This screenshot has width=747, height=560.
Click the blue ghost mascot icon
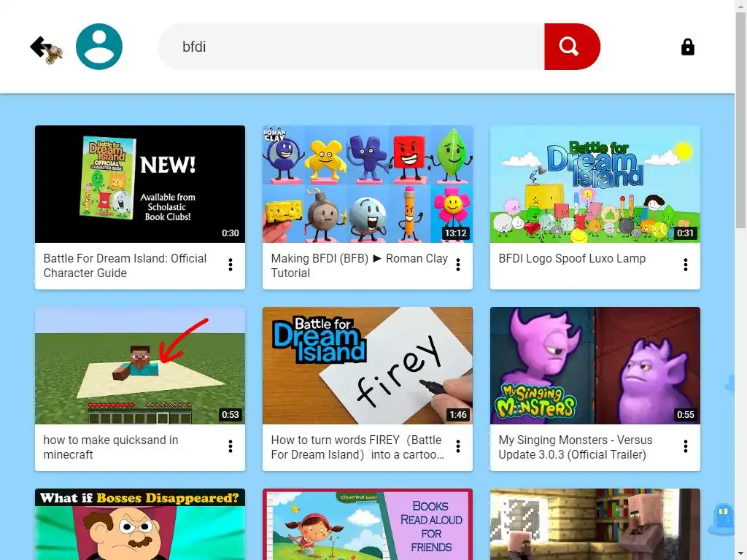(723, 518)
